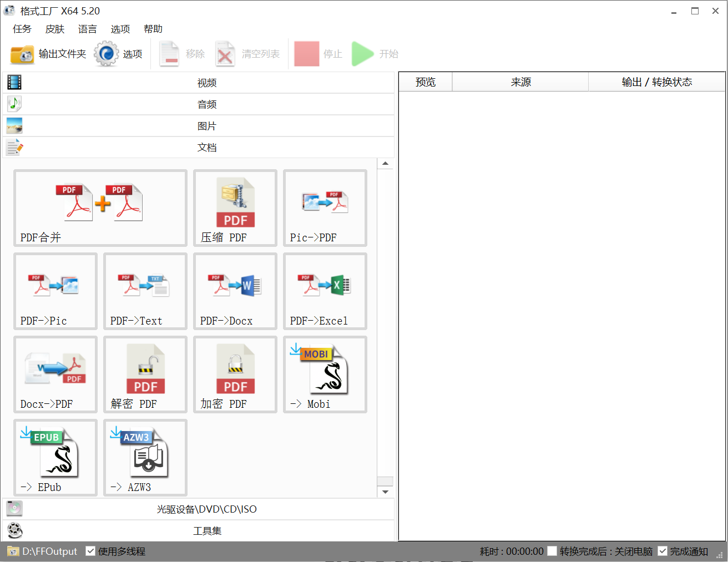Screen dimensions: 728x562
Task: Toggle the 使用多线程 checkbox
Action: point(90,551)
